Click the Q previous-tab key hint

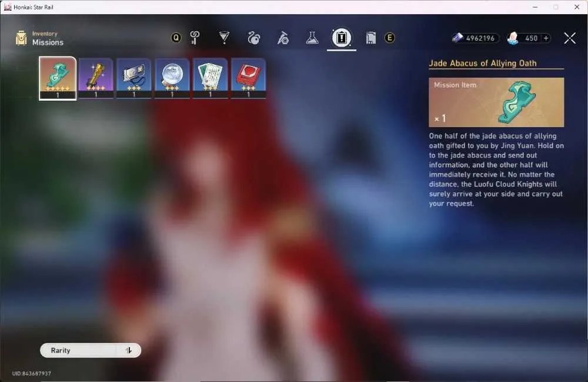(176, 38)
